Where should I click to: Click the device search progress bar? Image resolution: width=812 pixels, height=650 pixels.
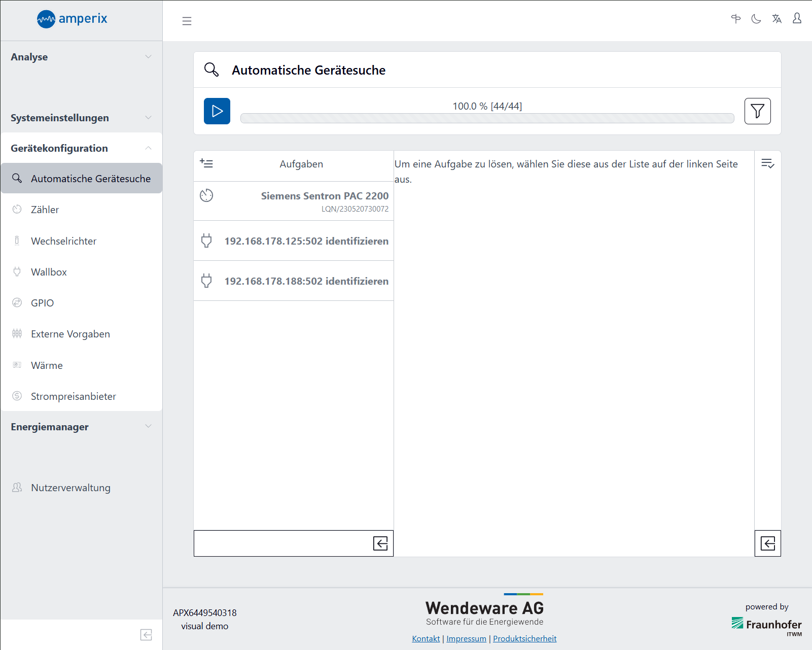click(x=487, y=118)
